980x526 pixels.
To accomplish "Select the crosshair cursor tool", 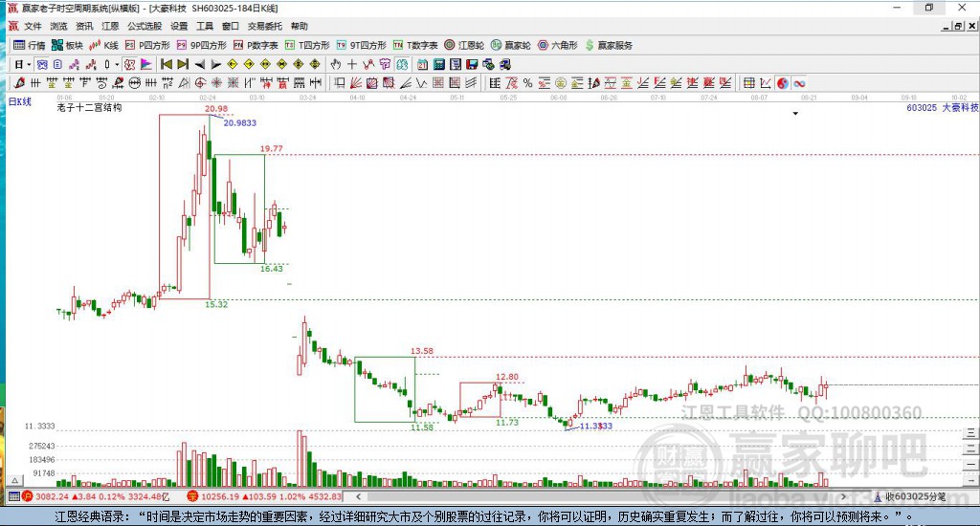I will click(352, 64).
